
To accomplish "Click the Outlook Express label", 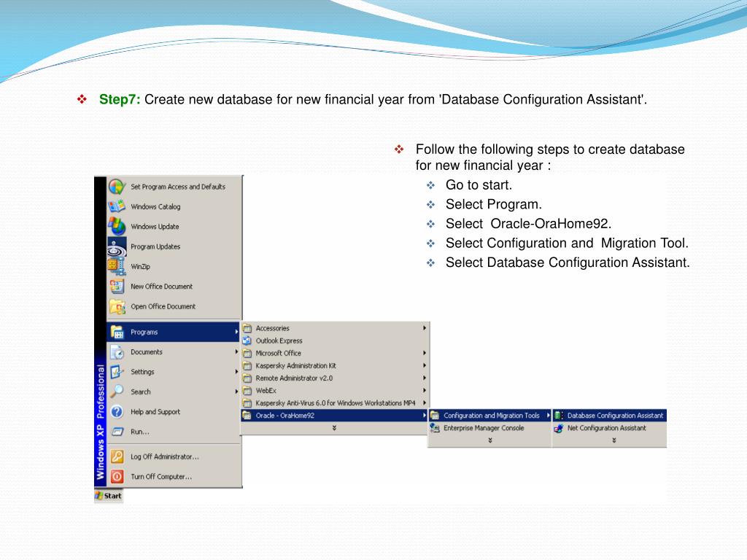I will 279,341.
